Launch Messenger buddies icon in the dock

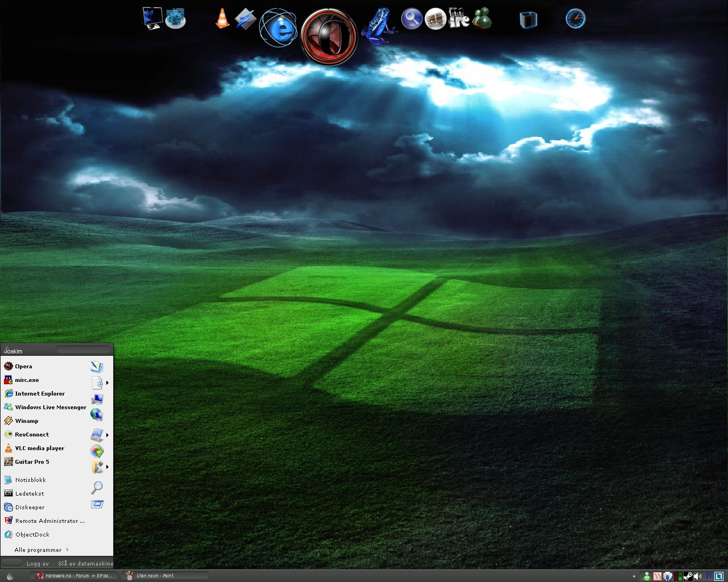pyautogui.click(x=482, y=18)
